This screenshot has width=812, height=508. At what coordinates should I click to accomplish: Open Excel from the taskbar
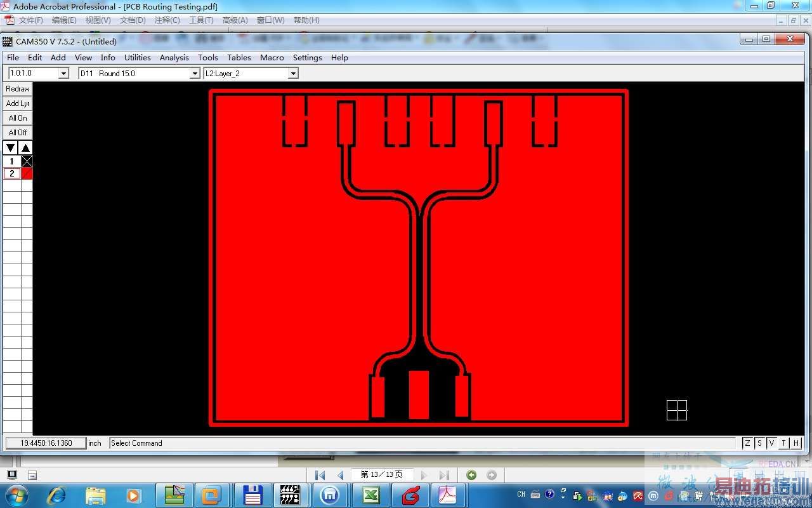(x=370, y=495)
